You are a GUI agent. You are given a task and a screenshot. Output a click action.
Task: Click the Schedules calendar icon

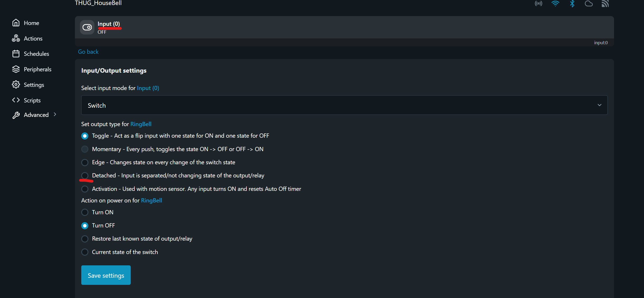[16, 54]
